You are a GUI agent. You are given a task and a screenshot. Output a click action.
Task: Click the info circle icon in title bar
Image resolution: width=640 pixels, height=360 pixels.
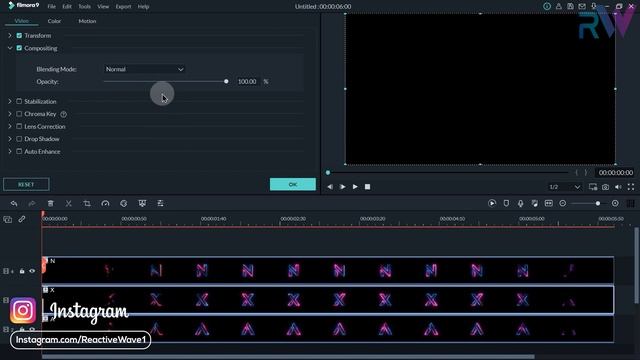[x=547, y=6]
